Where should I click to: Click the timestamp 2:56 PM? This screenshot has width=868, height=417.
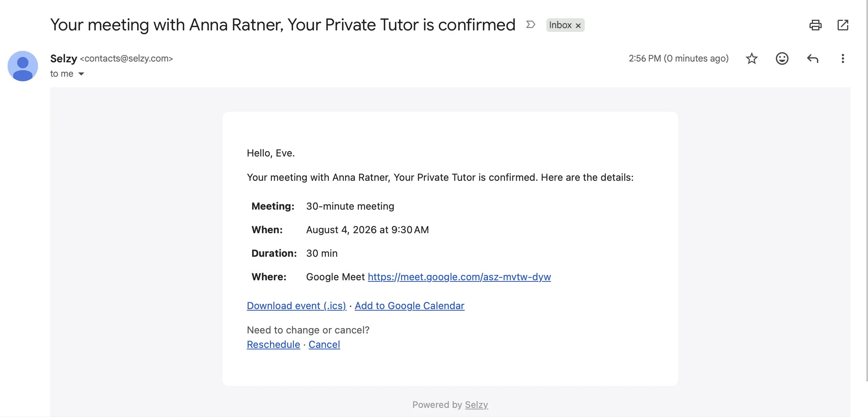[679, 58]
